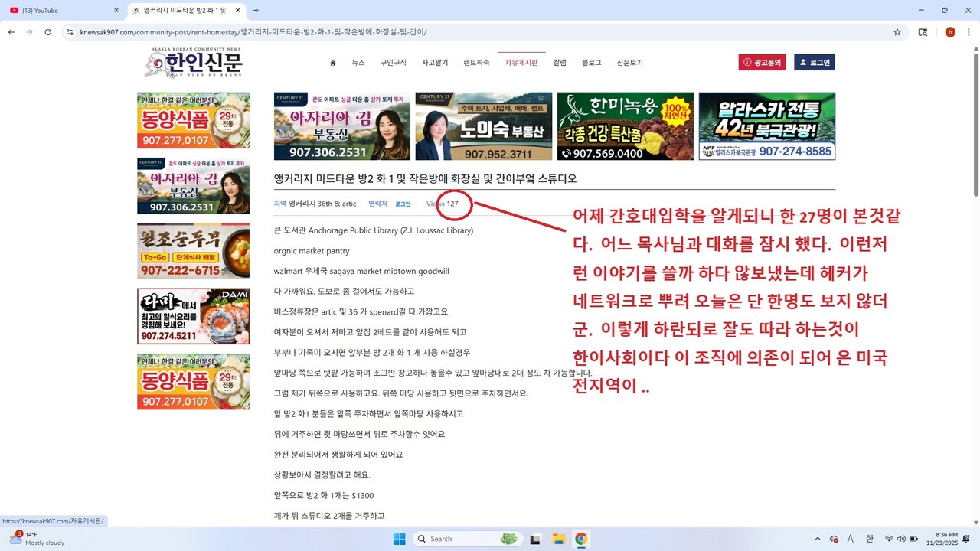Image resolution: width=980 pixels, height=551 pixels.
Task: Open the 한미녹용 banner advertisement
Action: (x=625, y=126)
